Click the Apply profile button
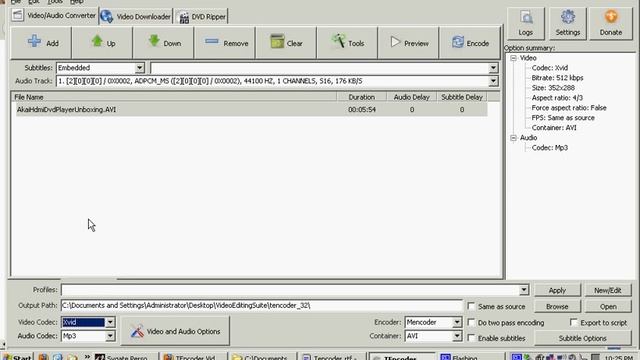This screenshot has width=640, height=360. (557, 290)
